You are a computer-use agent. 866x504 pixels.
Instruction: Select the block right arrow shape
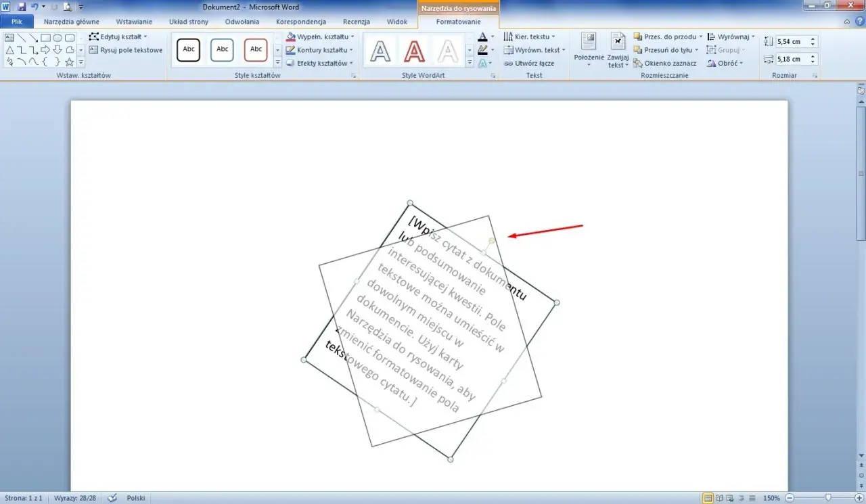[46, 50]
